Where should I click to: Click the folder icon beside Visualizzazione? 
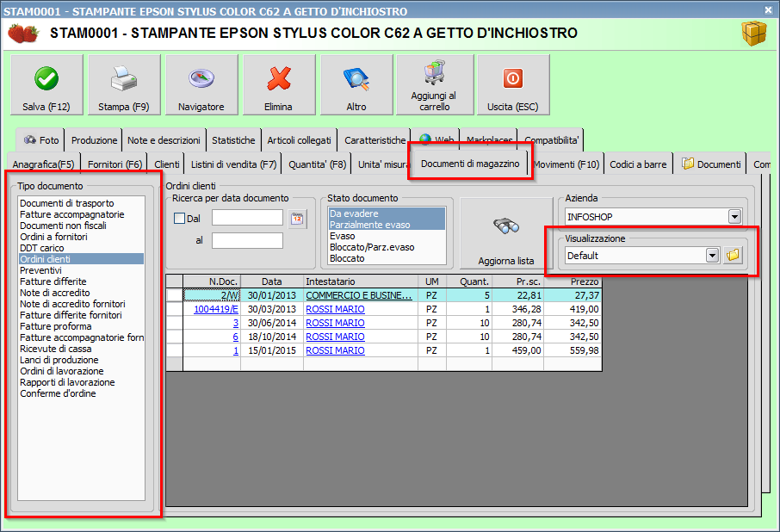pyautogui.click(x=734, y=256)
